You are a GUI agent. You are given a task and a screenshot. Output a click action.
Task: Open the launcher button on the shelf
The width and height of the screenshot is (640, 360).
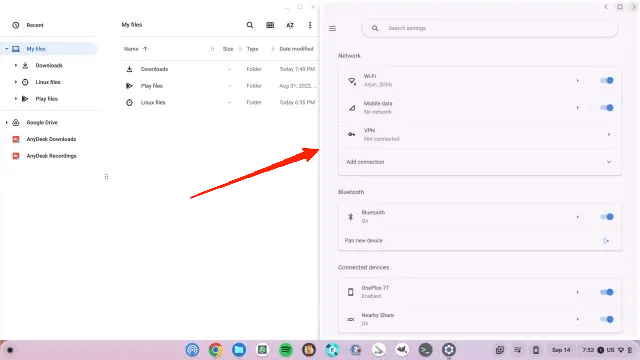click(10, 350)
